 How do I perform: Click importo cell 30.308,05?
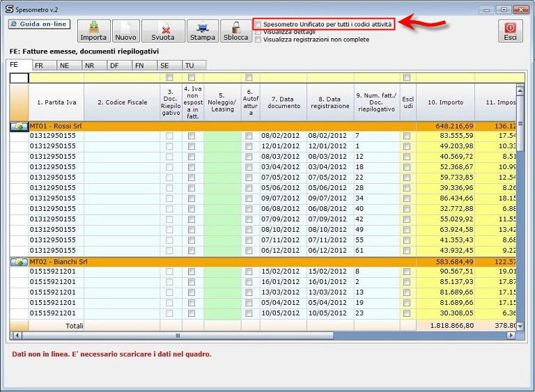click(446, 313)
